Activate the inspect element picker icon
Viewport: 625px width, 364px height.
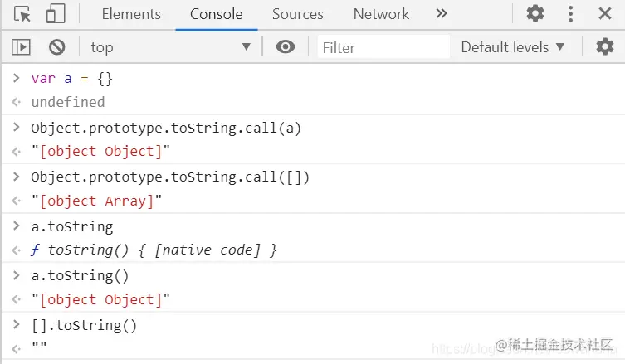pyautogui.click(x=22, y=14)
